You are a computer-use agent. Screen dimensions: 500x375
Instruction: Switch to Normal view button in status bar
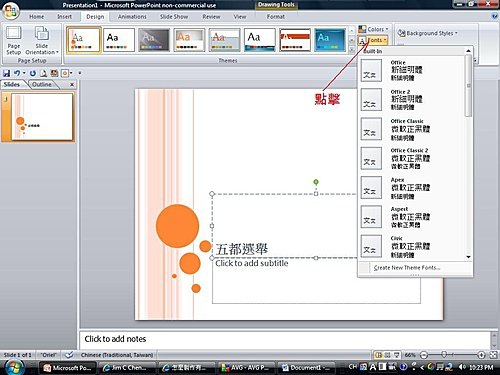[x=378, y=355]
